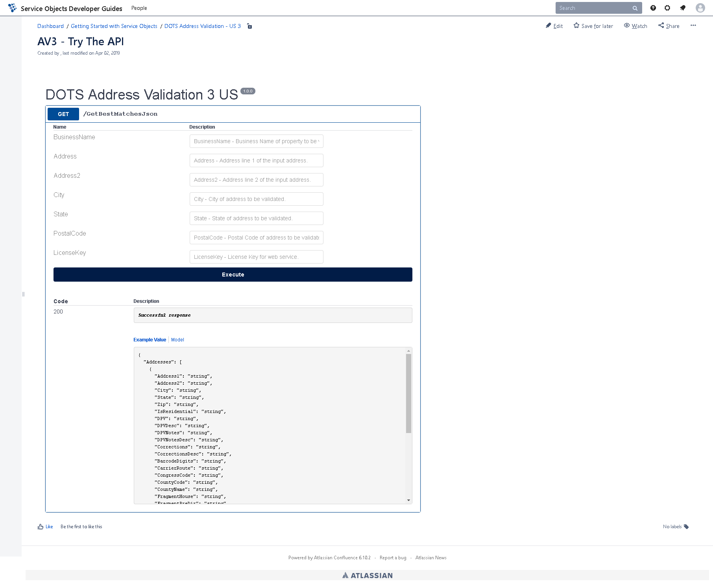713x588 pixels.
Task: Open the Report a bug link
Action: pos(393,558)
